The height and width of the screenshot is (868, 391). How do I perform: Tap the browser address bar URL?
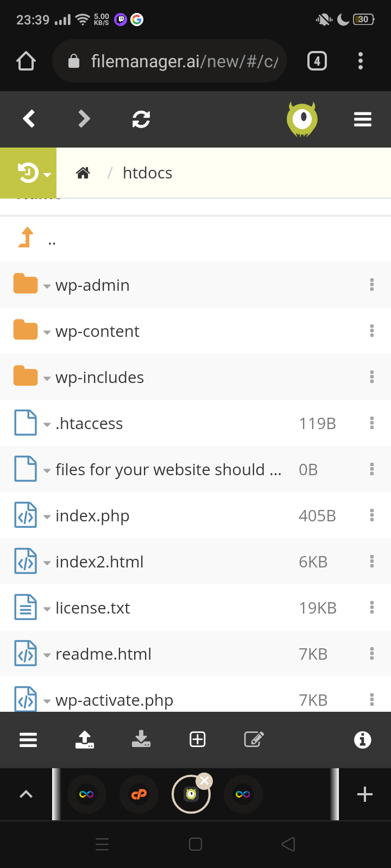point(184,61)
